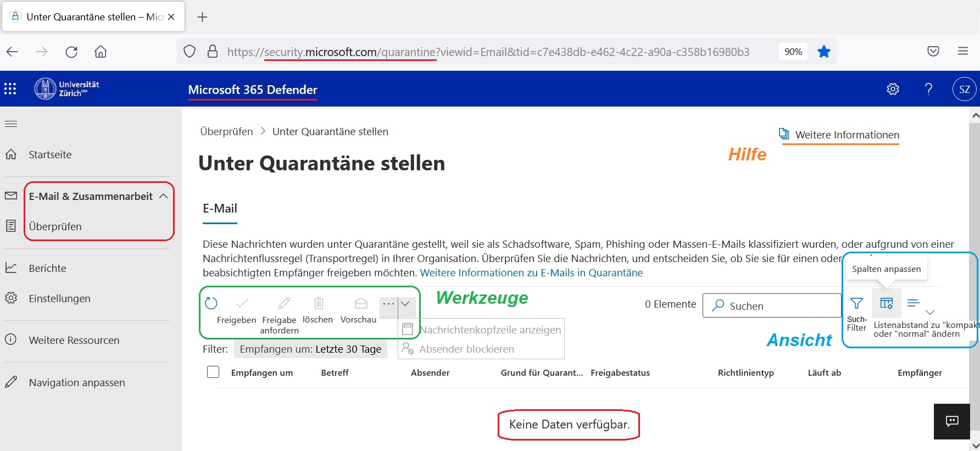Sort by Empfangen um column
Viewport: 980px width, 451px height.
tap(261, 372)
